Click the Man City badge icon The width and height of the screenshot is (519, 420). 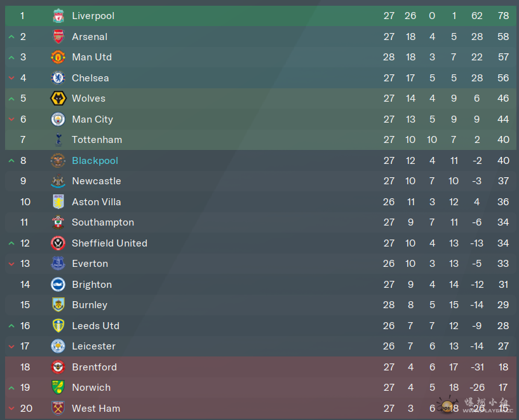tap(58, 119)
